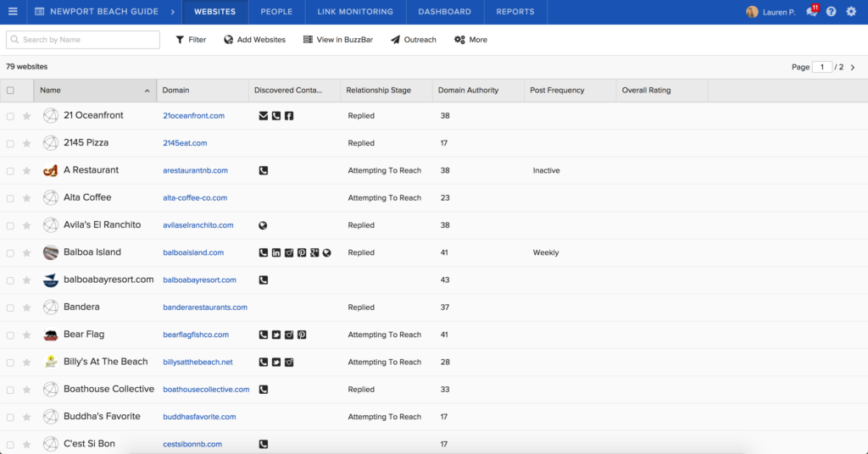Check the Buddha's Favorite row checkbox
868x454 pixels.
tap(10, 418)
